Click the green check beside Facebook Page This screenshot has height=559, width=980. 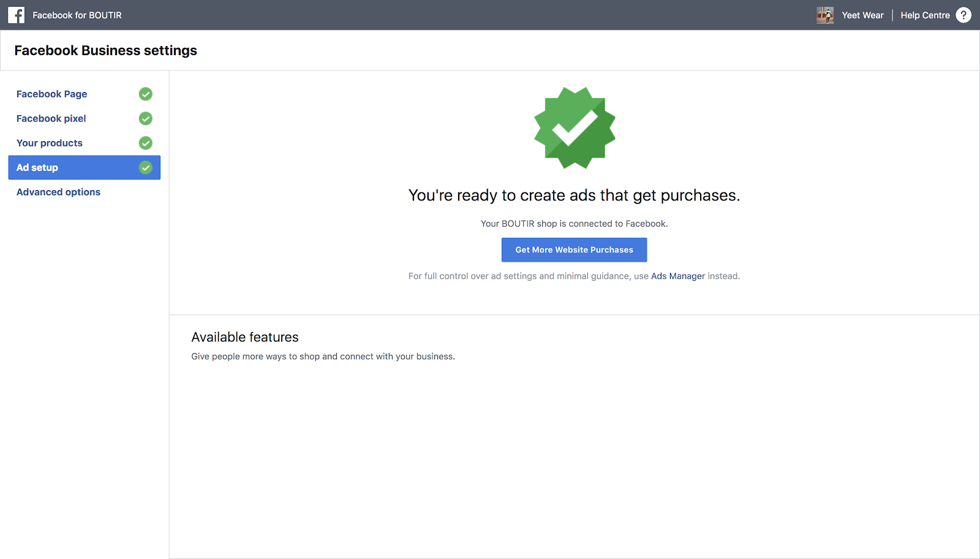tap(146, 94)
